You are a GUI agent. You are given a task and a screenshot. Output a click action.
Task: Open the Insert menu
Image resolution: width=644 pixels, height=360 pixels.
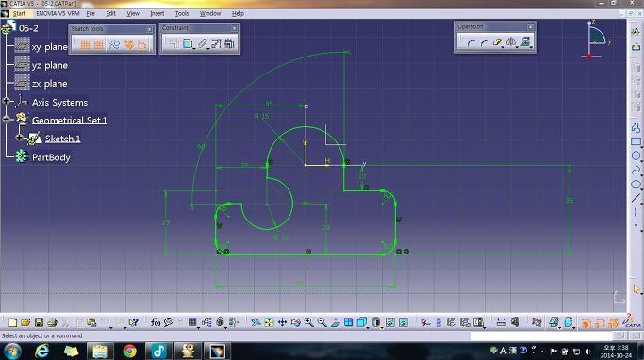tap(157, 13)
